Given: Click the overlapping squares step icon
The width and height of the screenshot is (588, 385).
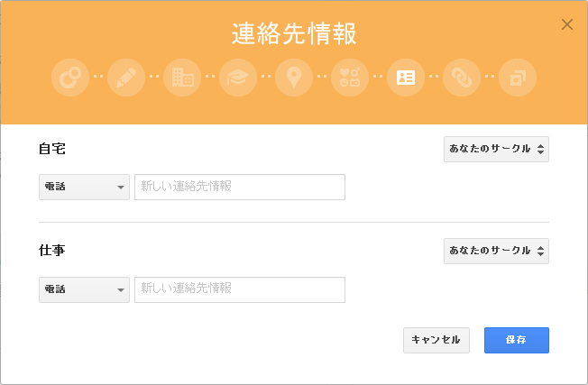Looking at the screenshot, I should (x=518, y=78).
